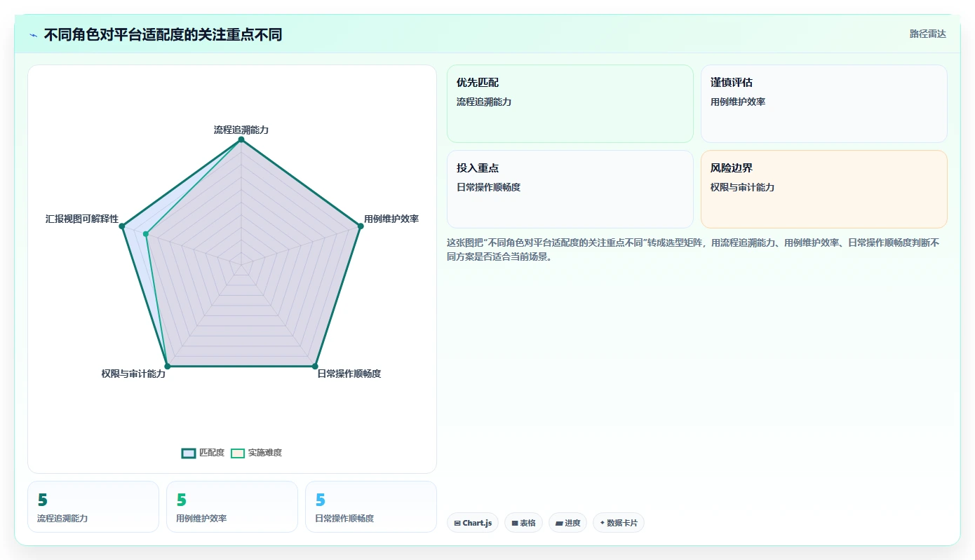Click the inner 实施难度 point on 汇报视图可解释性 axis
The width and height of the screenshot is (975, 560).
click(146, 234)
